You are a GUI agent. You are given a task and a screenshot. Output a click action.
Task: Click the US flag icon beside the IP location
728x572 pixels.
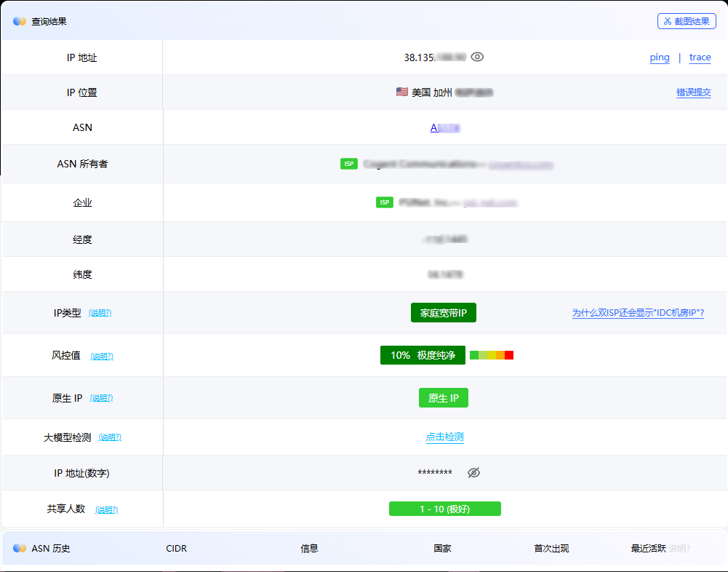401,92
